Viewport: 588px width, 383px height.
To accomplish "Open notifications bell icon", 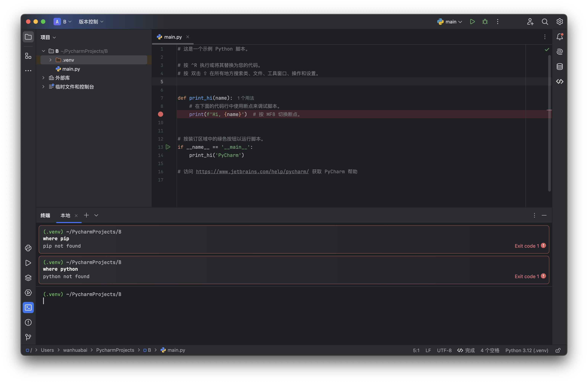I will [x=559, y=37].
